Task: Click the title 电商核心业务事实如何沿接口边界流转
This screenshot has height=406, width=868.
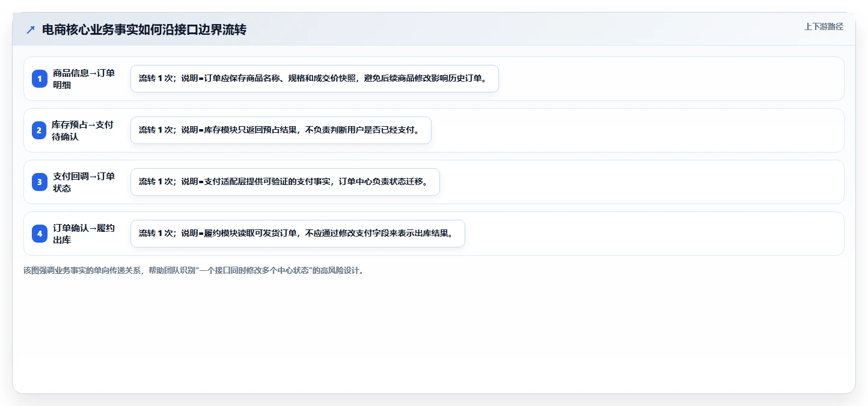Action: coord(144,29)
